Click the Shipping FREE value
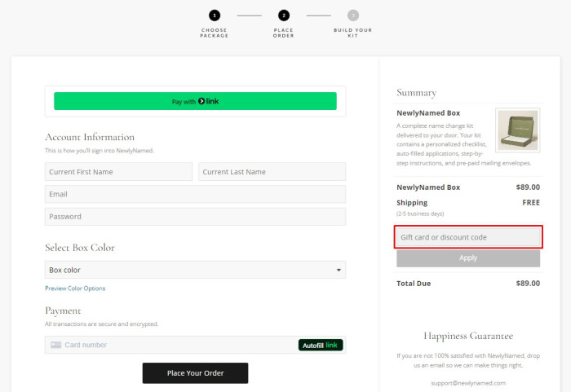571x392 pixels. pyautogui.click(x=531, y=202)
